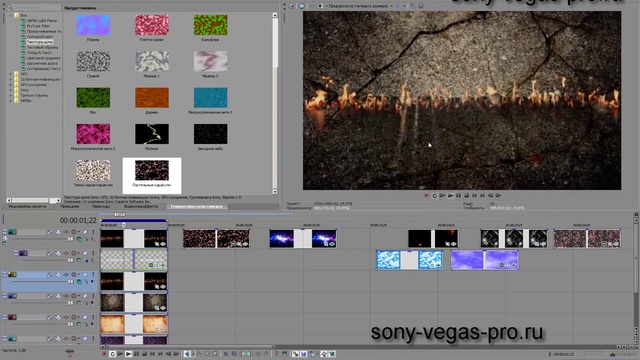Click Record button under video preview
The width and height of the screenshot is (640, 360).
426,196
